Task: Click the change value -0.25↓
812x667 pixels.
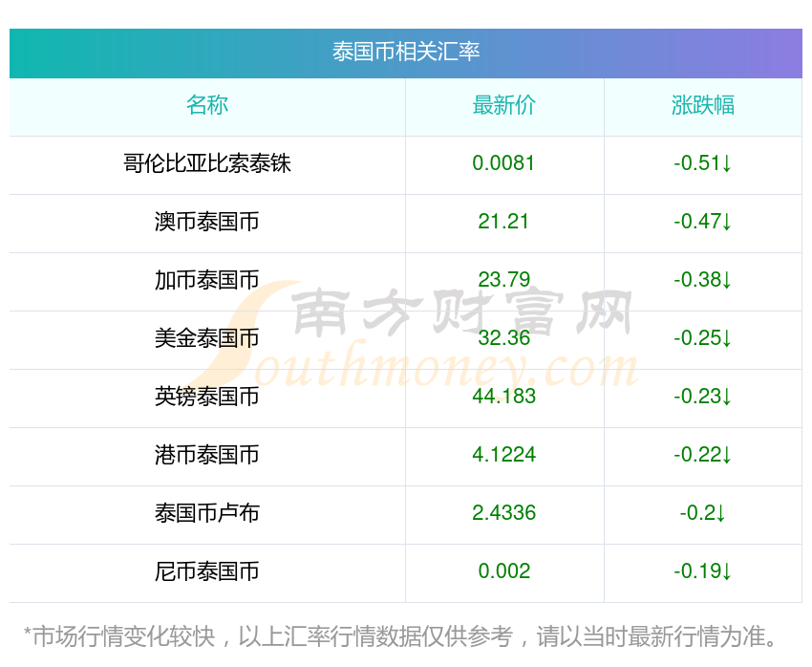Action: coord(703,338)
